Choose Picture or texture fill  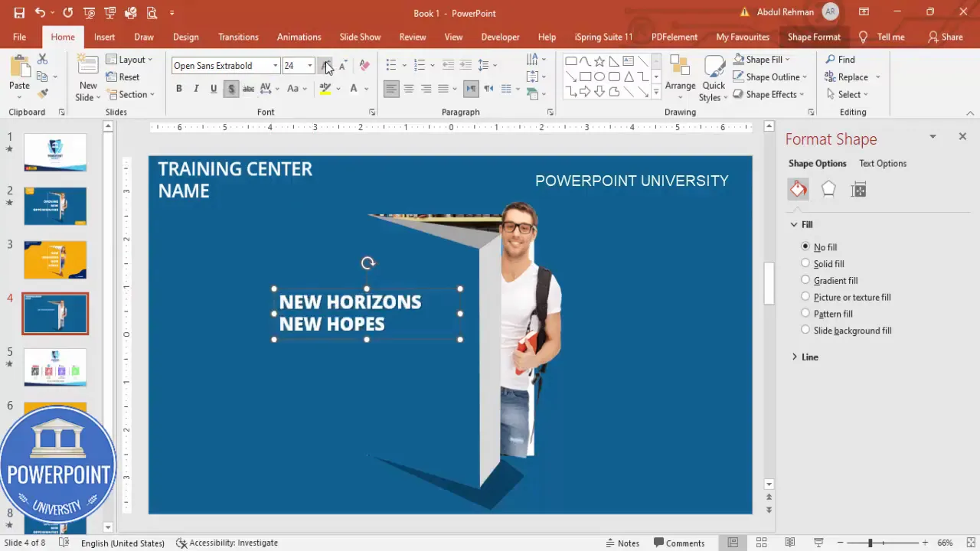tap(846, 297)
